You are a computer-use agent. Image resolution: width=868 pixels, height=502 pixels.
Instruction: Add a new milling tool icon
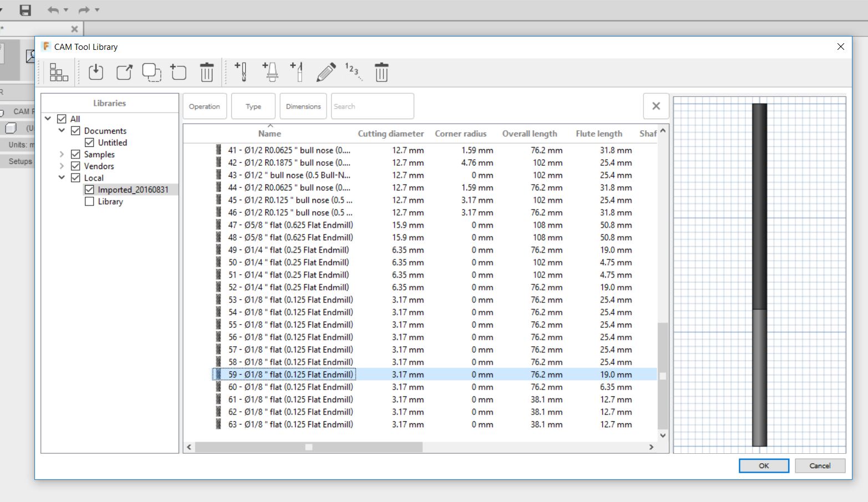tap(241, 72)
